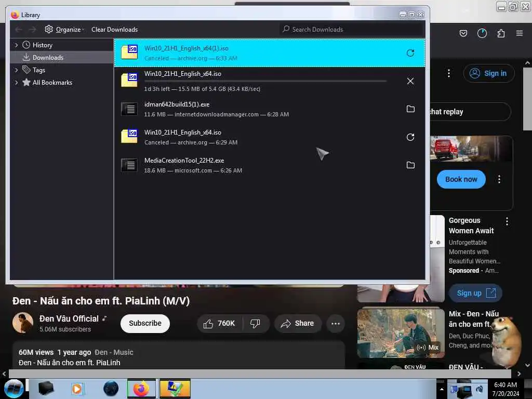This screenshot has width=532, height=399.
Task: Open Đen Vâu Official channel avatar
Action: pos(23,323)
